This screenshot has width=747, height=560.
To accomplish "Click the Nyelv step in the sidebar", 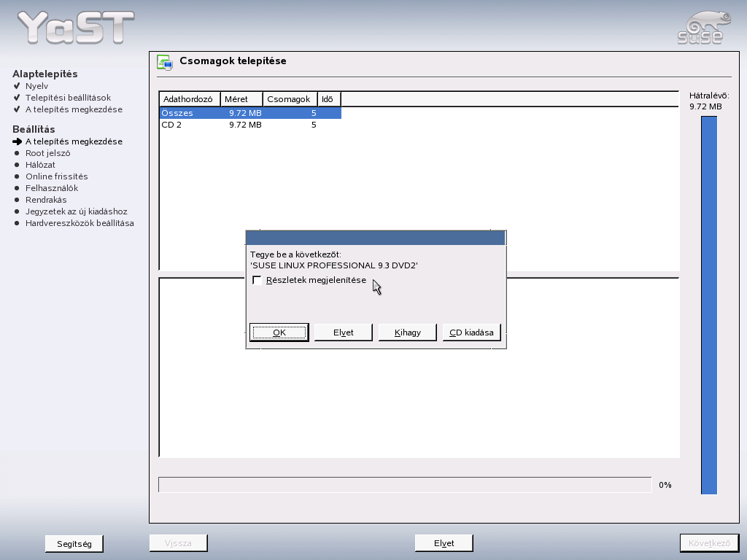I will tap(36, 86).
